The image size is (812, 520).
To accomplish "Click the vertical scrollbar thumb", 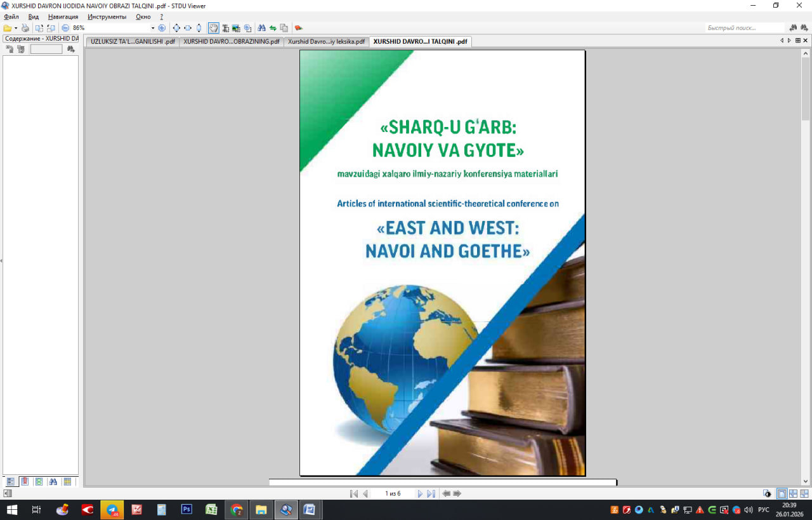I will click(806, 86).
